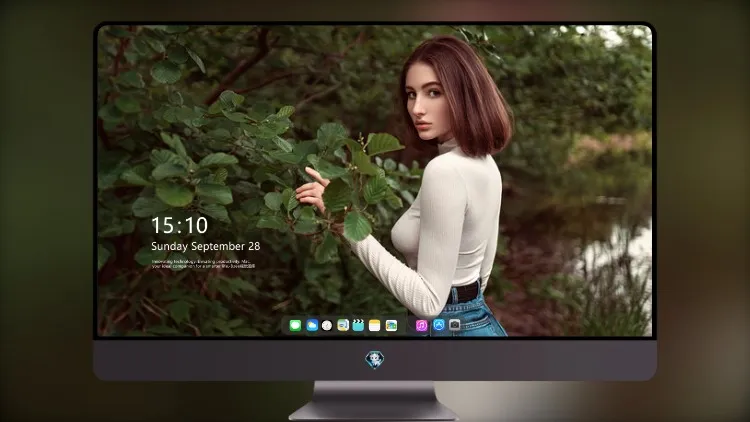Viewport: 750px width, 422px height.
Task: Open the yellow-blue app beside the Clock icon
Action: (x=343, y=326)
